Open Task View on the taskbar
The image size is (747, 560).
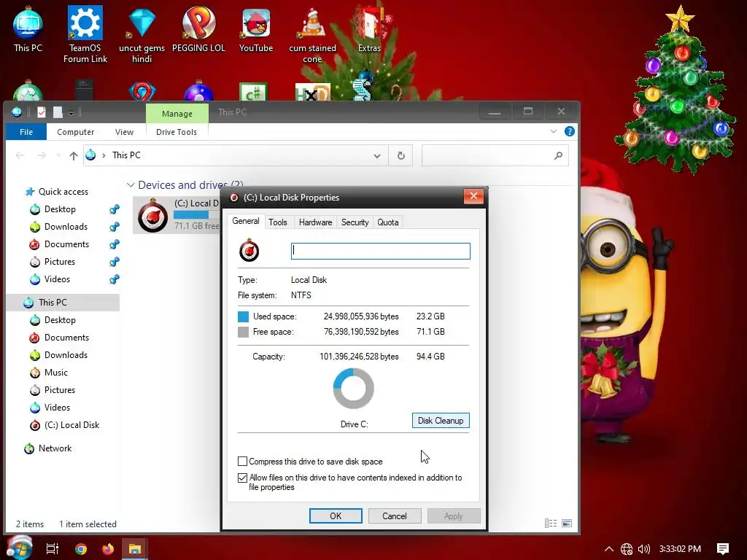click(x=53, y=548)
